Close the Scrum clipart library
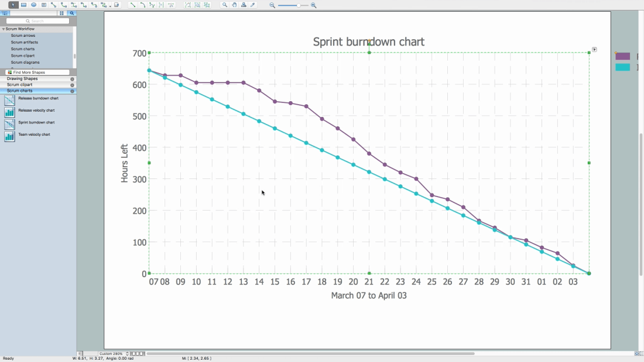 pyautogui.click(x=72, y=85)
